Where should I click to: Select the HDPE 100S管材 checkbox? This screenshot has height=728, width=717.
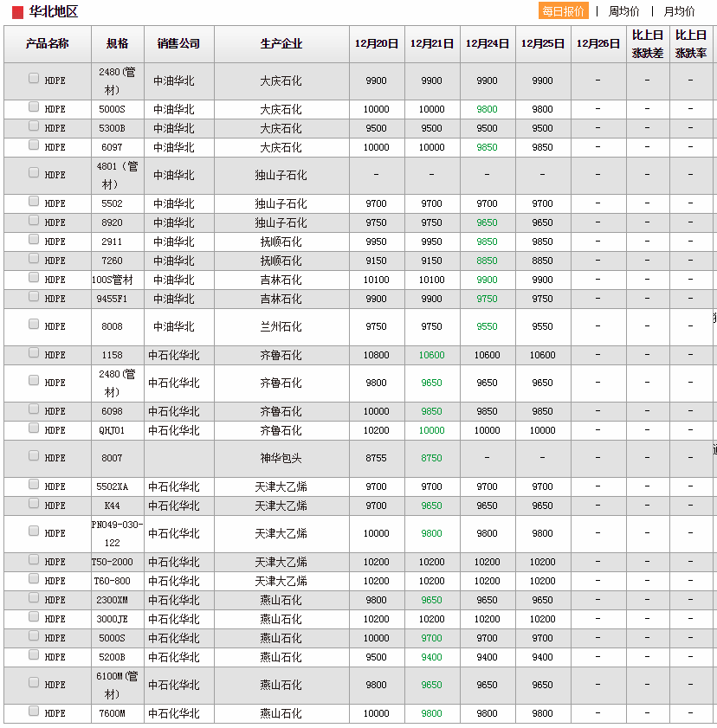click(34, 277)
